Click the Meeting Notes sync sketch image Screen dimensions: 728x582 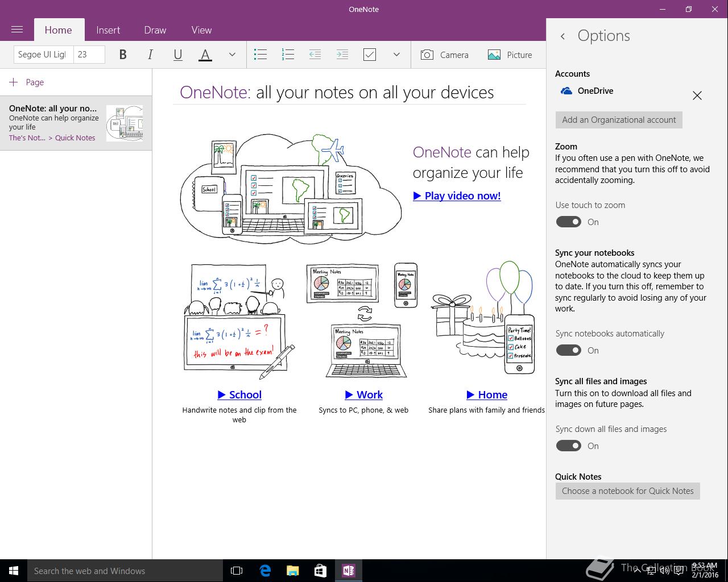(x=362, y=320)
